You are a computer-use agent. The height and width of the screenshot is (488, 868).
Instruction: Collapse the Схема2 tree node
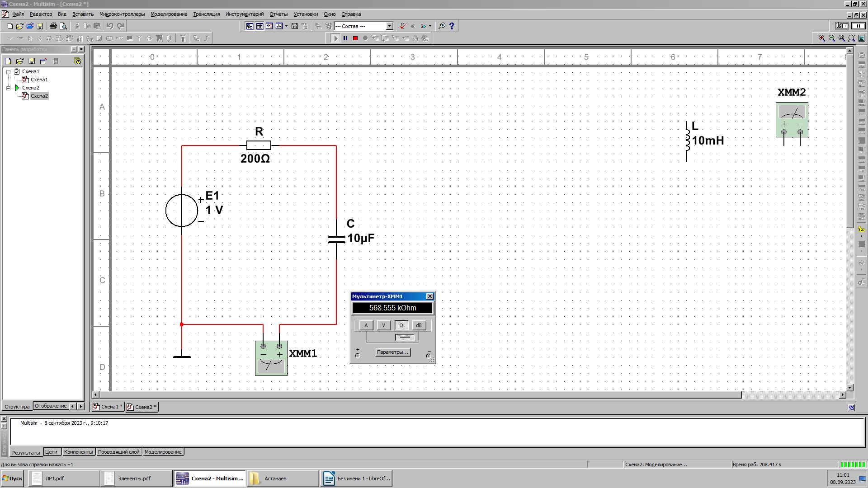8,88
